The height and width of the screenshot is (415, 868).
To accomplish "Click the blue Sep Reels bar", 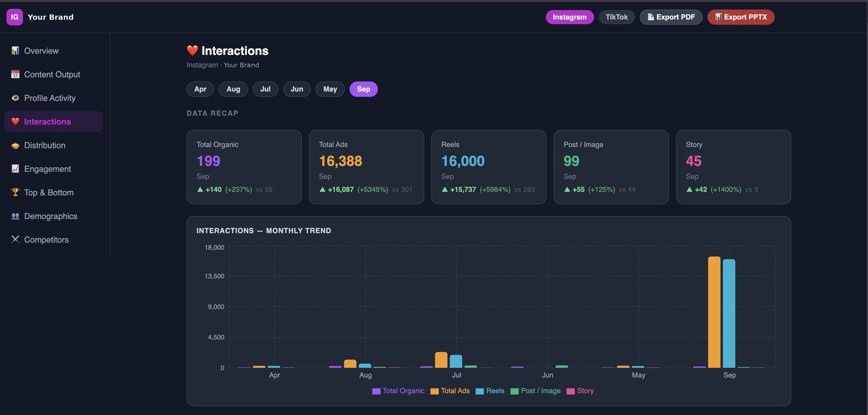I will point(729,314).
